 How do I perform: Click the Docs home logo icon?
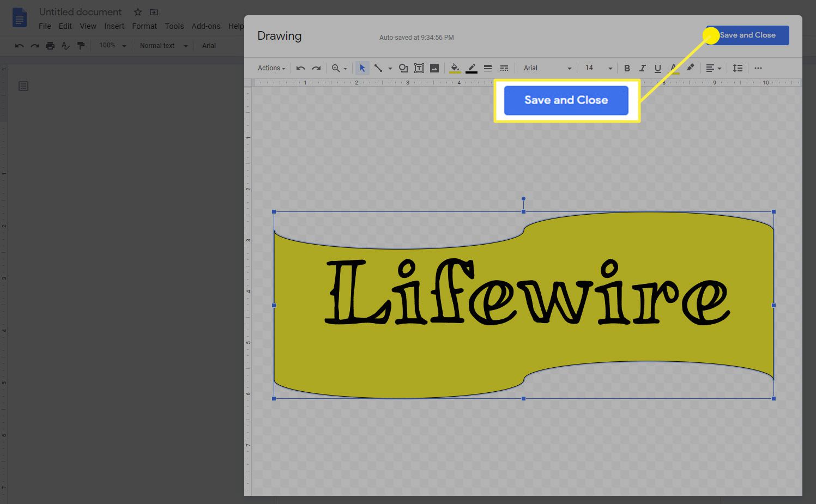click(x=20, y=18)
